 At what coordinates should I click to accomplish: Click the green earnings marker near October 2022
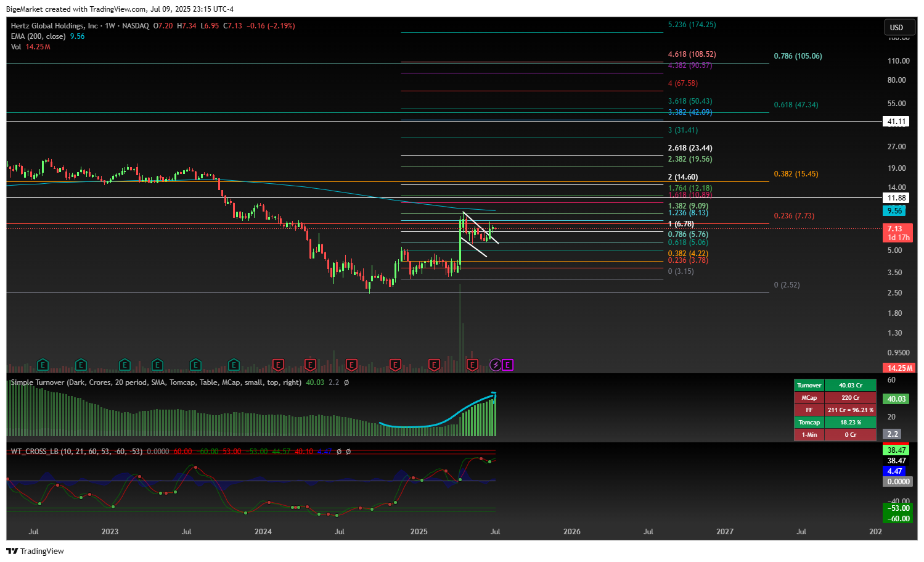[x=81, y=365]
